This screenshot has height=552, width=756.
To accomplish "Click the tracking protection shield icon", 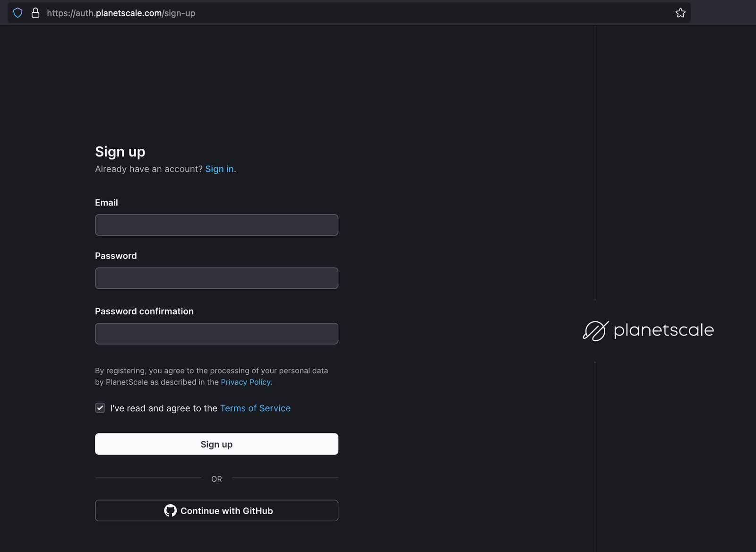I will (x=17, y=13).
